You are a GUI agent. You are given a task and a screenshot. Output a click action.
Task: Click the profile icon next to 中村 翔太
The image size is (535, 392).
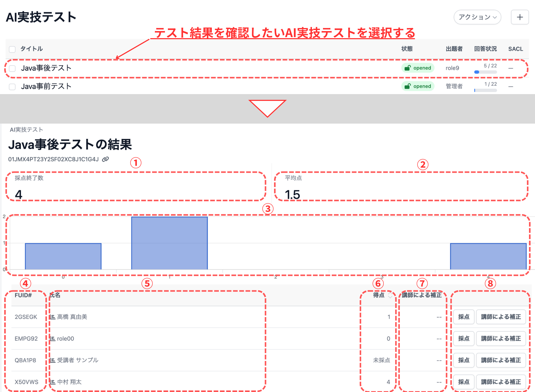[x=53, y=382]
